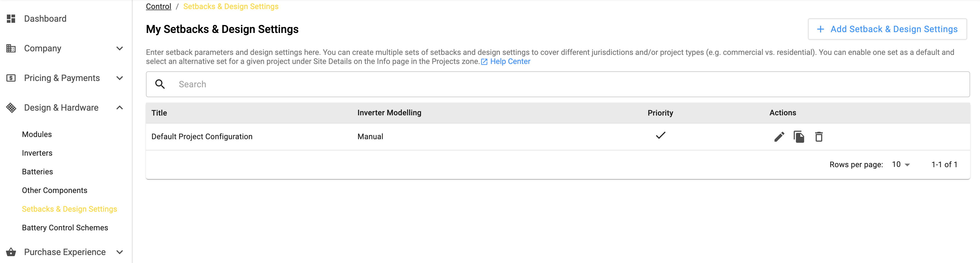980x263 pixels.
Task: Expand the Company menu chevron
Action: click(x=119, y=48)
